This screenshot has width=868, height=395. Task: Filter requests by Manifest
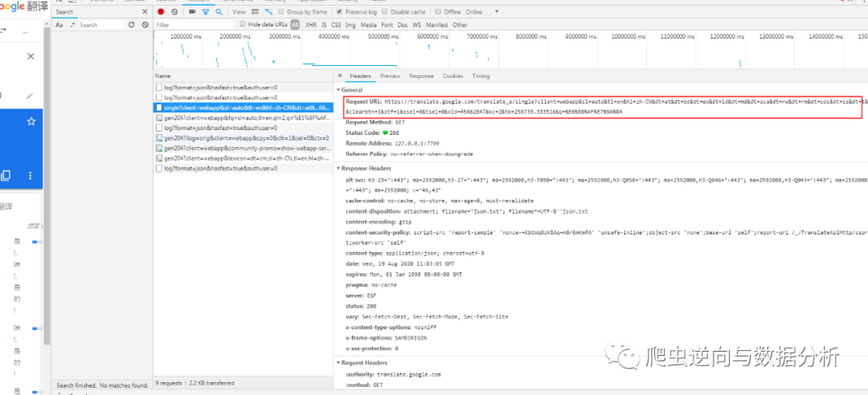tap(436, 25)
